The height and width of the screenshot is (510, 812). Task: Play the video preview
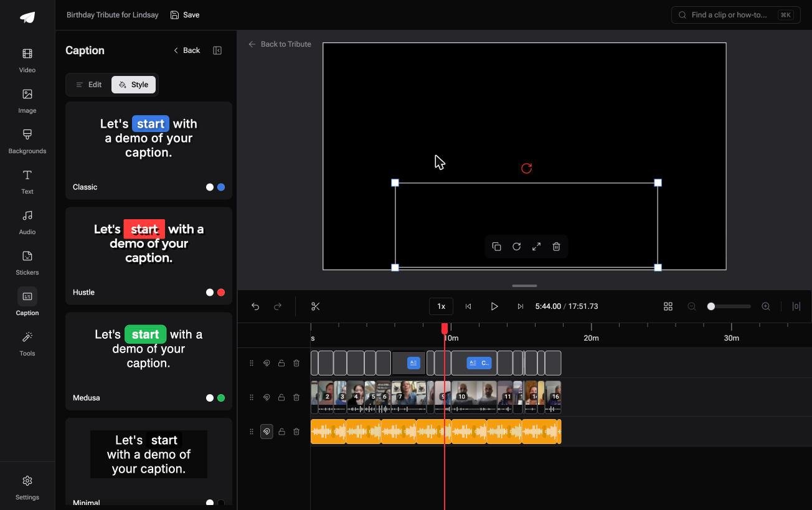coord(494,306)
